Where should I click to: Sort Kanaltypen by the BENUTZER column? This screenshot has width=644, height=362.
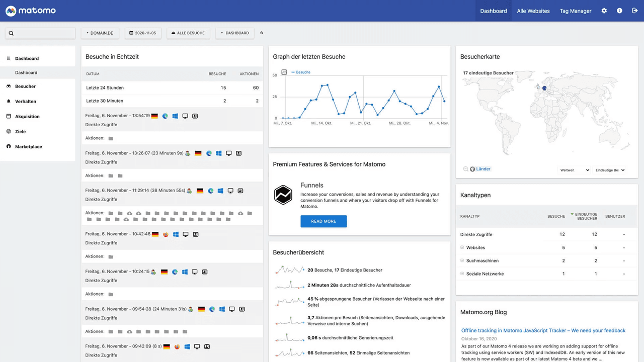(x=615, y=216)
